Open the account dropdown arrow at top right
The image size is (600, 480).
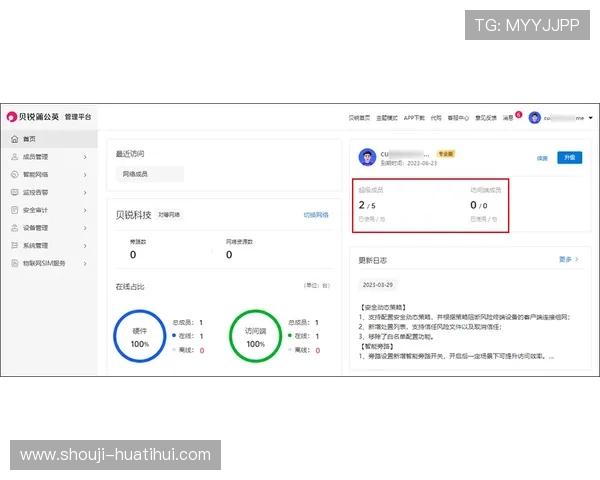(x=590, y=118)
